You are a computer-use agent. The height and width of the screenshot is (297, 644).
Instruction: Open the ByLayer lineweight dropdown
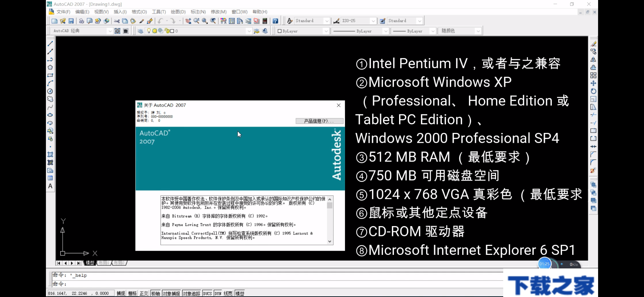point(433,31)
